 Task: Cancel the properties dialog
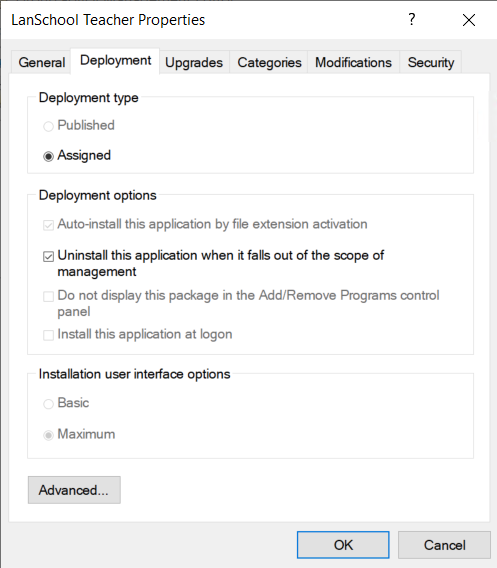click(x=444, y=545)
